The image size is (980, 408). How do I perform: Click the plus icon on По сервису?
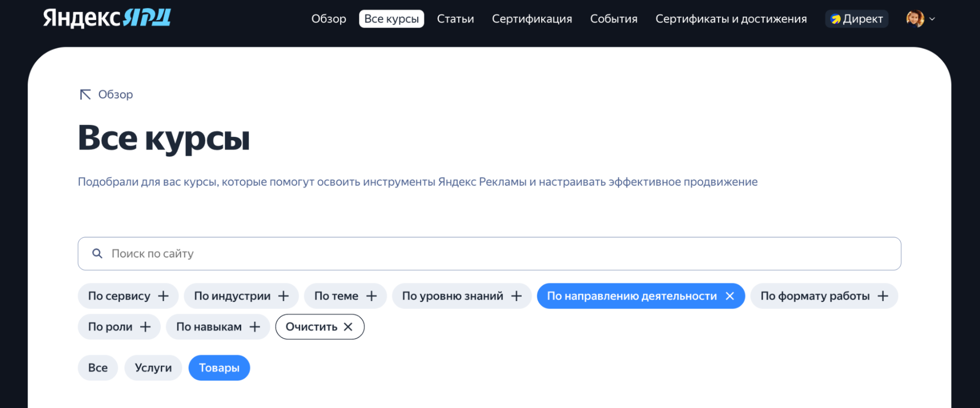pos(163,296)
